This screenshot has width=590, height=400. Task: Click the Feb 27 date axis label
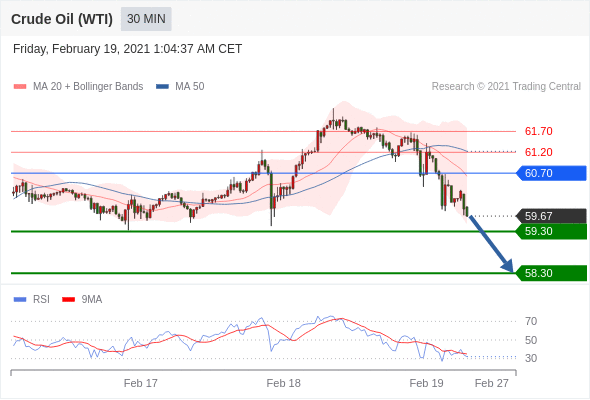pos(491,383)
